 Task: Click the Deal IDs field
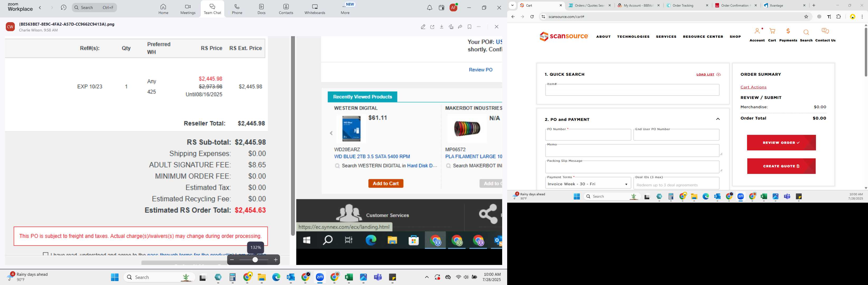(676, 183)
